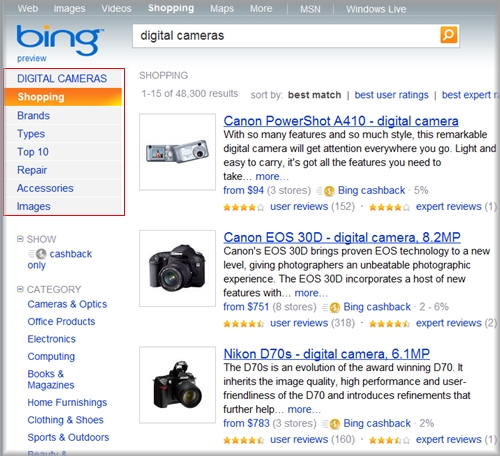Open the Nikon D70s product title
This screenshot has height=456, width=500.
tap(327, 354)
